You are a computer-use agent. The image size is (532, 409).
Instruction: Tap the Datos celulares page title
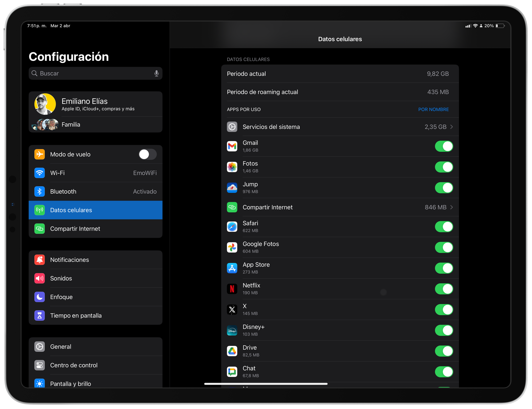point(340,39)
